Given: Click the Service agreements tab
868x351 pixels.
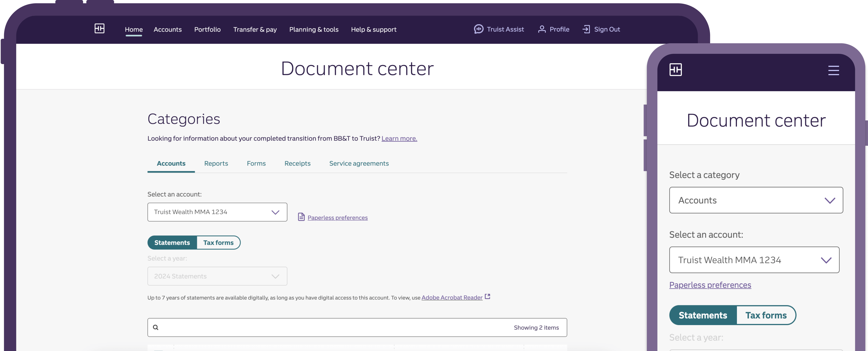Looking at the screenshot, I should pos(359,163).
